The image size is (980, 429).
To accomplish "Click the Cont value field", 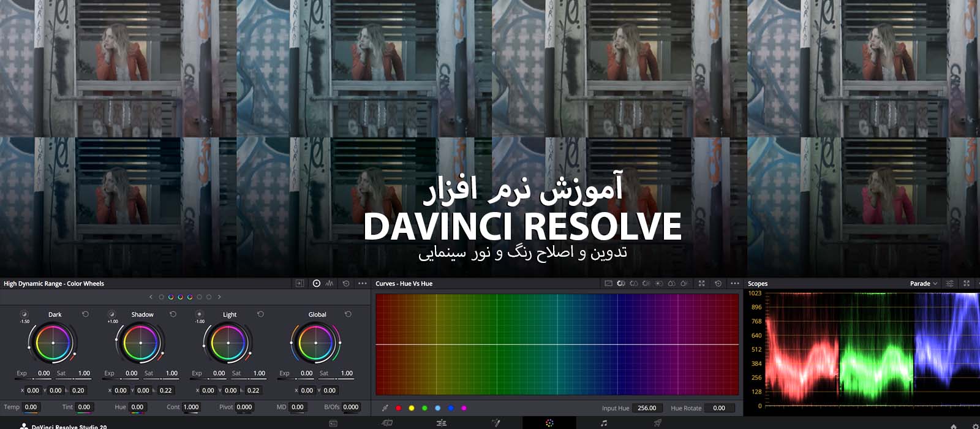I will (x=191, y=407).
